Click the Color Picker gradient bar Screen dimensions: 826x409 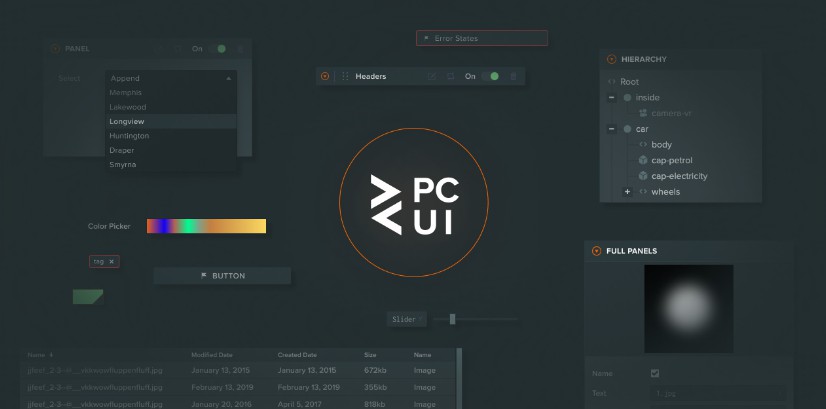(x=206, y=226)
